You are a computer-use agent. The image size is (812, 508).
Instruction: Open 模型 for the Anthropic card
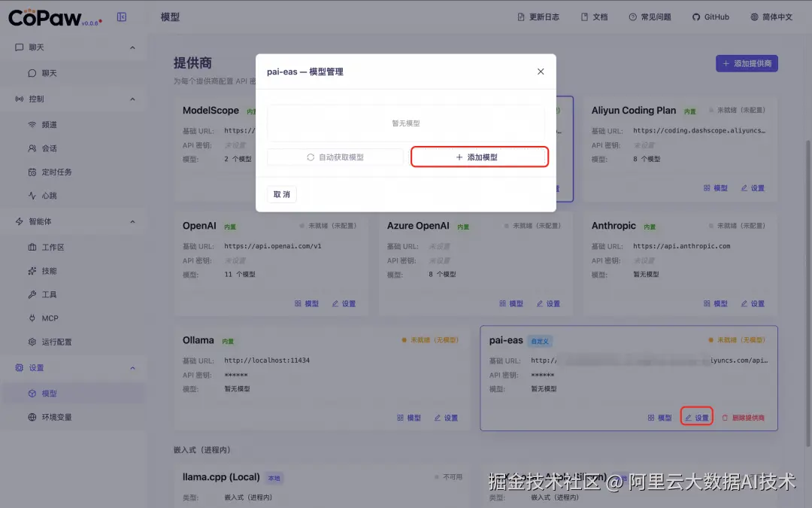click(716, 304)
